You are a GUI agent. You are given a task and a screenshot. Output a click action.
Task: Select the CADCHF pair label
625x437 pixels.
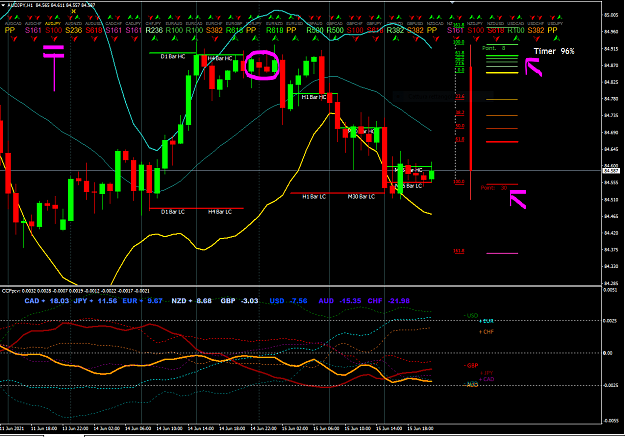(x=114, y=24)
